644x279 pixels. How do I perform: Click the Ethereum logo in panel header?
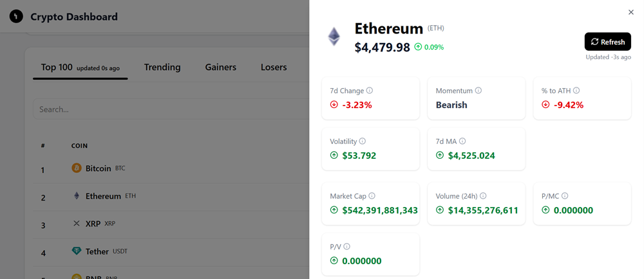point(334,37)
